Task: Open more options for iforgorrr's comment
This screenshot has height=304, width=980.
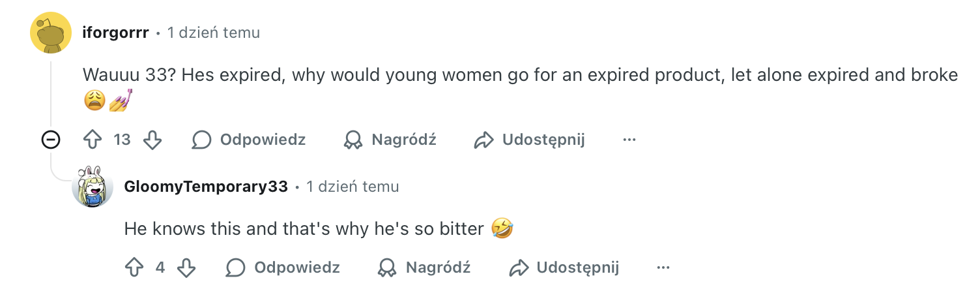Action: coord(629,140)
